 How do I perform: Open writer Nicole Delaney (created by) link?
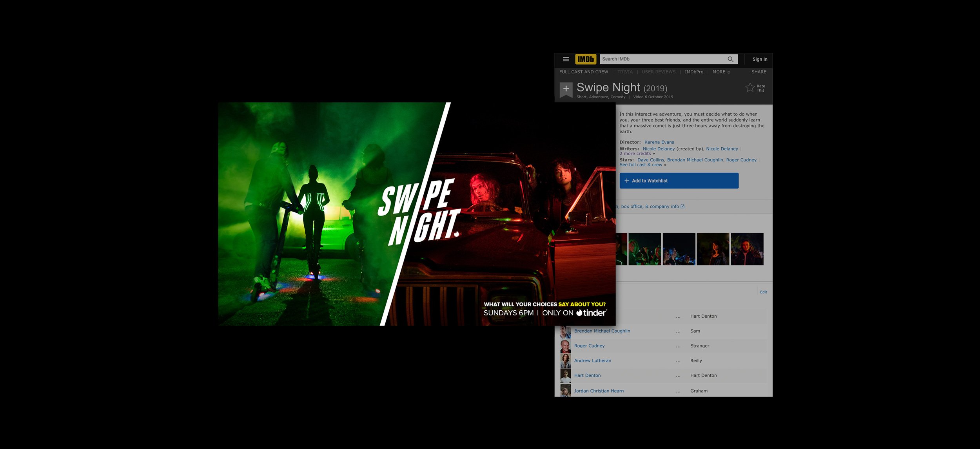coord(659,149)
